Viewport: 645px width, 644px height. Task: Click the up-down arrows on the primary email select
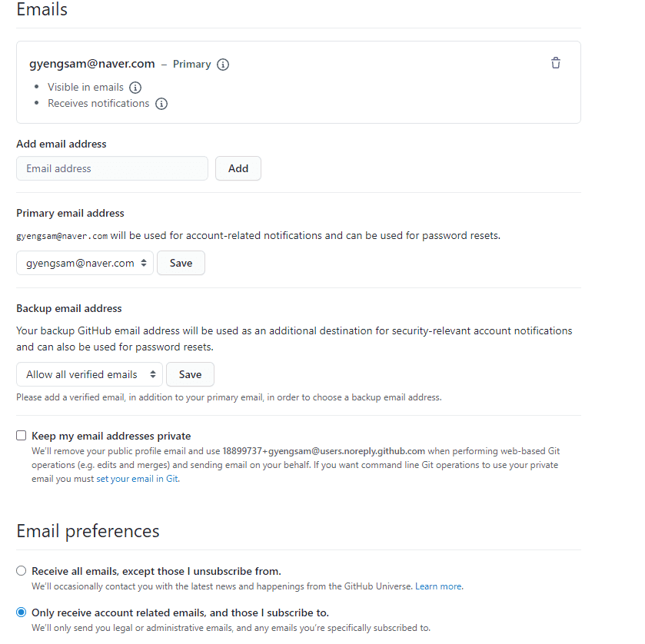[144, 263]
